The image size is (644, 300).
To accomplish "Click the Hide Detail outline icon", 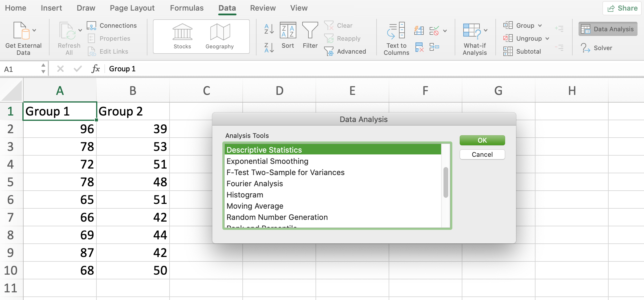I will pyautogui.click(x=559, y=47).
